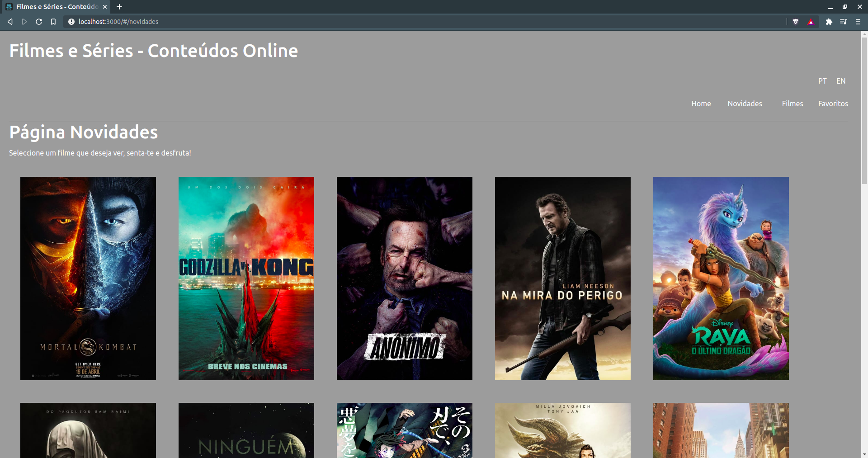The width and height of the screenshot is (868, 458).
Task: Open the Brave Shields icon
Action: coord(796,22)
